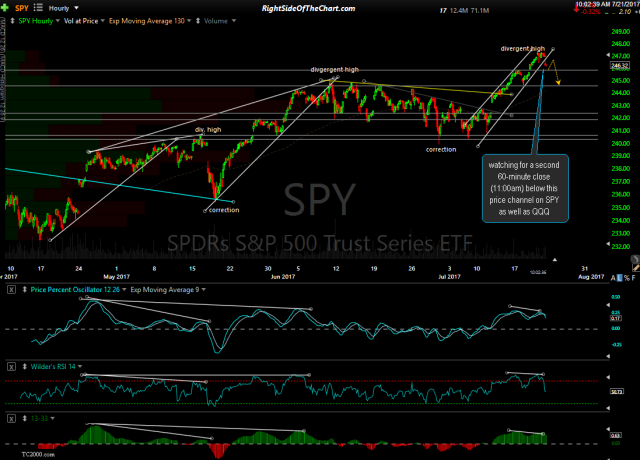Toggle the F scale option
Screen dimensions: 640x460
[633, 278]
